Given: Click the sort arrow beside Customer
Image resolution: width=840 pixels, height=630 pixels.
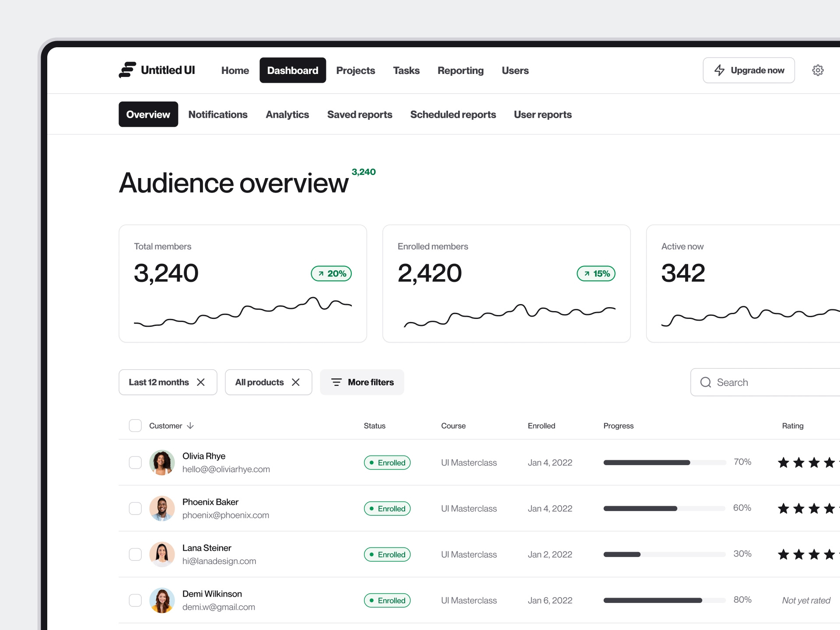Looking at the screenshot, I should (x=190, y=426).
